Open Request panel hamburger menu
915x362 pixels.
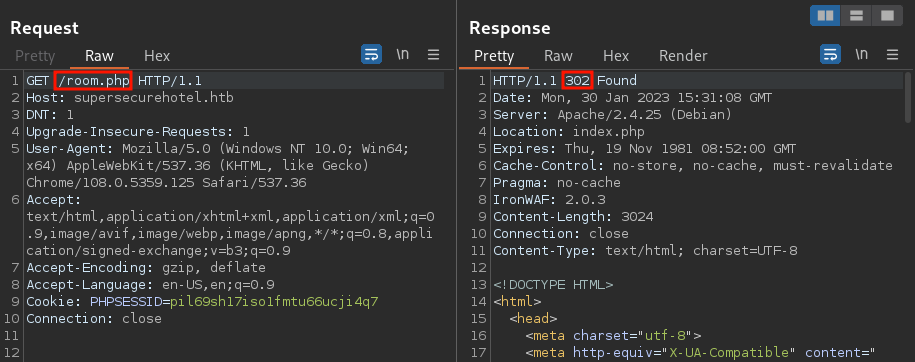click(x=433, y=55)
